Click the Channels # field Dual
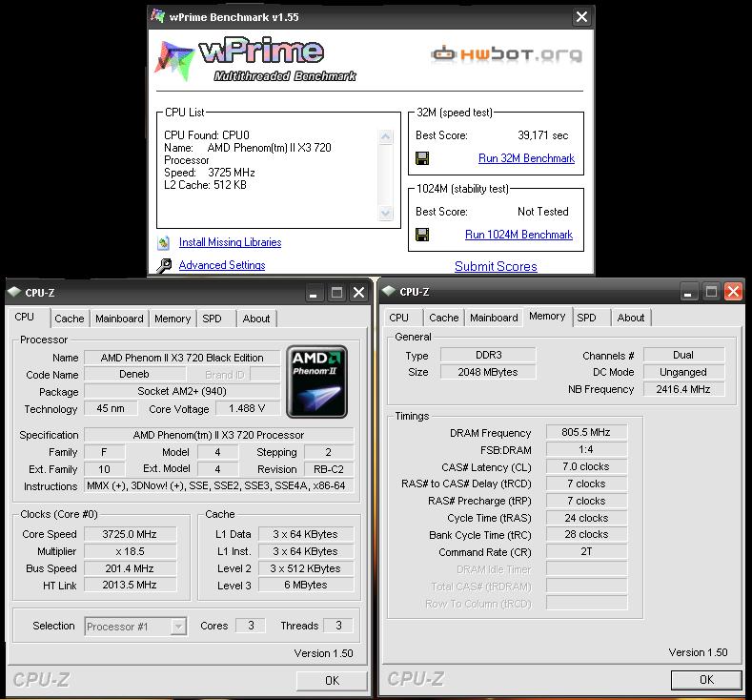Screen dimensions: 752x700 click(x=683, y=355)
